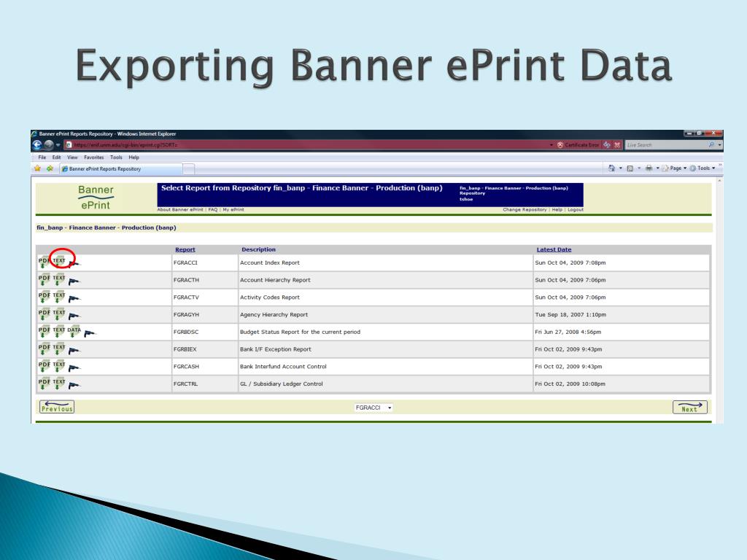Open the FAQ link
The image size is (747, 560).
coord(212,209)
